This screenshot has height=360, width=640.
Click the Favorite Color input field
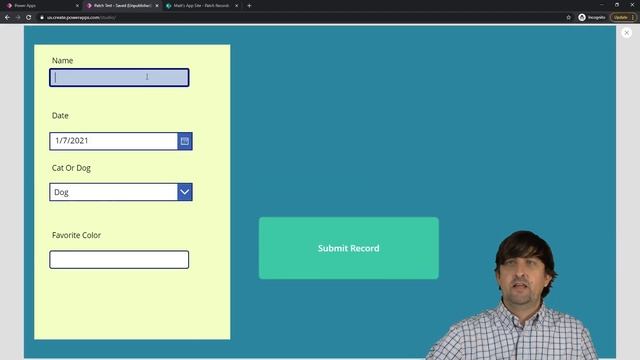coord(119,260)
